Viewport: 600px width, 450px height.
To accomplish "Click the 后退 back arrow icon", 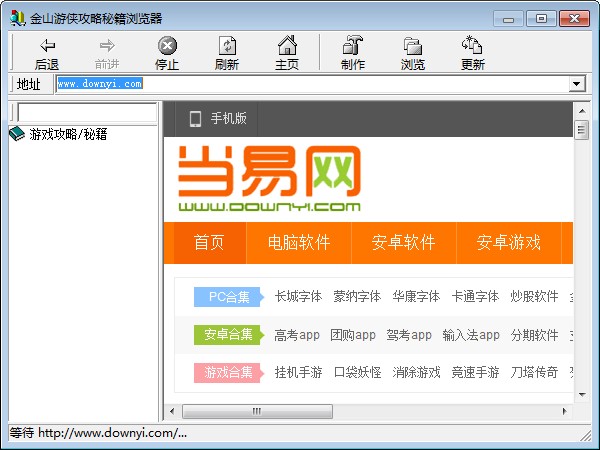I will (47, 46).
